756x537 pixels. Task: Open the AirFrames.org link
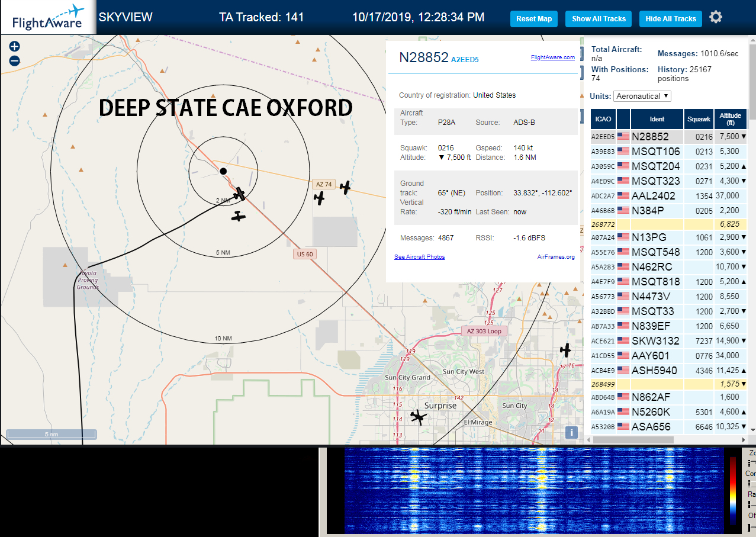coord(556,257)
